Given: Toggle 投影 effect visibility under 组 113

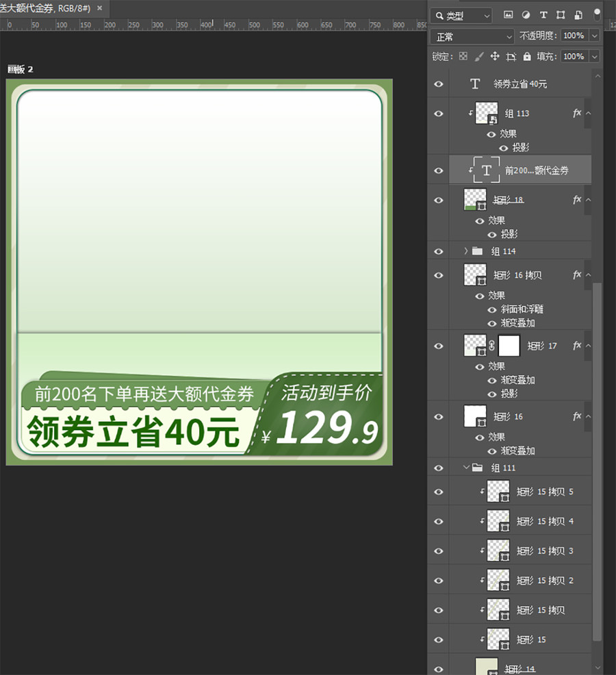Looking at the screenshot, I should pos(503,148).
